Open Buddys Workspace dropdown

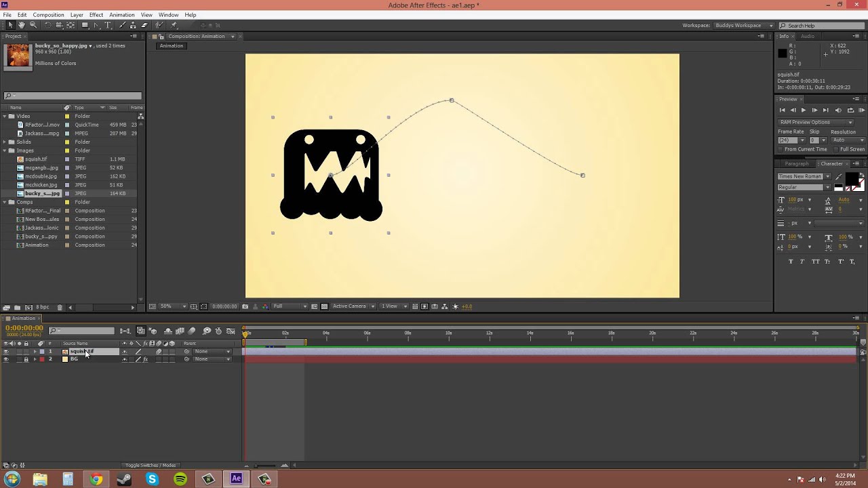744,26
